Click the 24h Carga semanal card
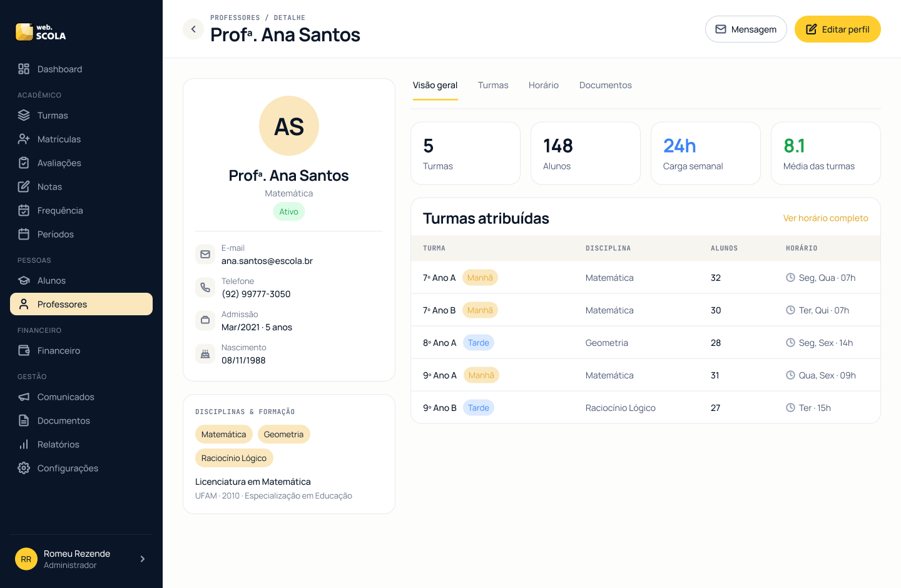This screenshot has height=588, width=901. (x=706, y=153)
